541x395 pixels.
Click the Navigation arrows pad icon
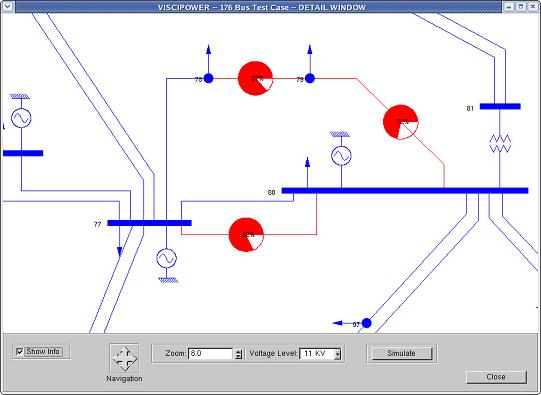pos(124,358)
